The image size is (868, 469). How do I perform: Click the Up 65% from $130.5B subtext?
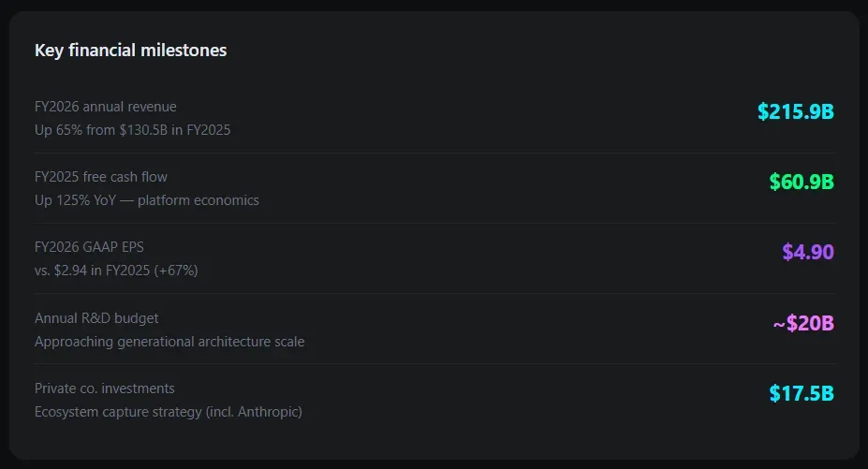[132, 130]
